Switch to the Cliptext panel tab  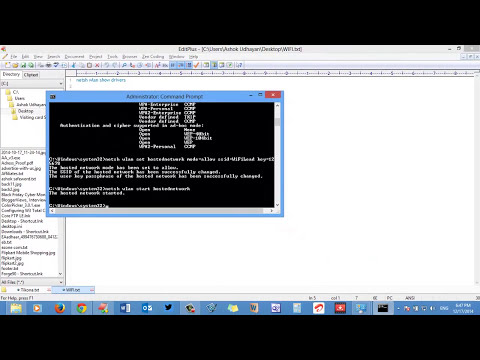coord(31,75)
